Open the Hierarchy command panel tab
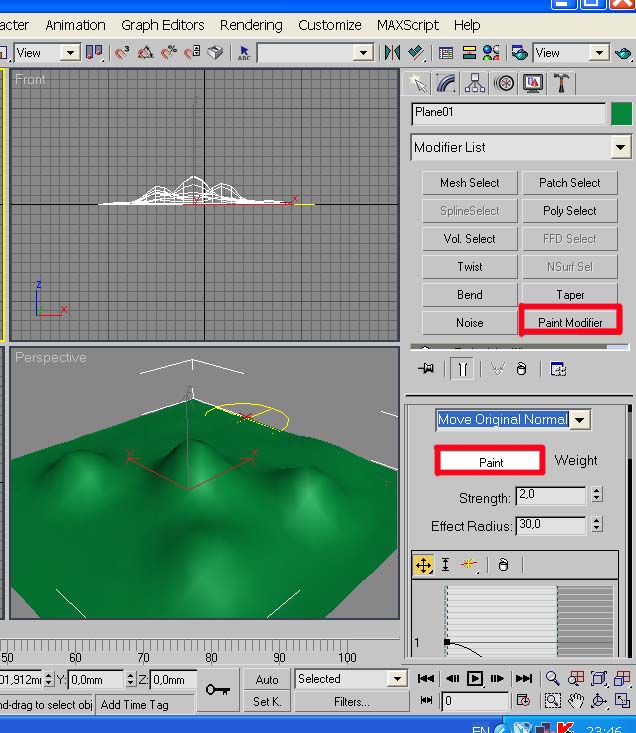The width and height of the screenshot is (636, 733). pos(475,82)
